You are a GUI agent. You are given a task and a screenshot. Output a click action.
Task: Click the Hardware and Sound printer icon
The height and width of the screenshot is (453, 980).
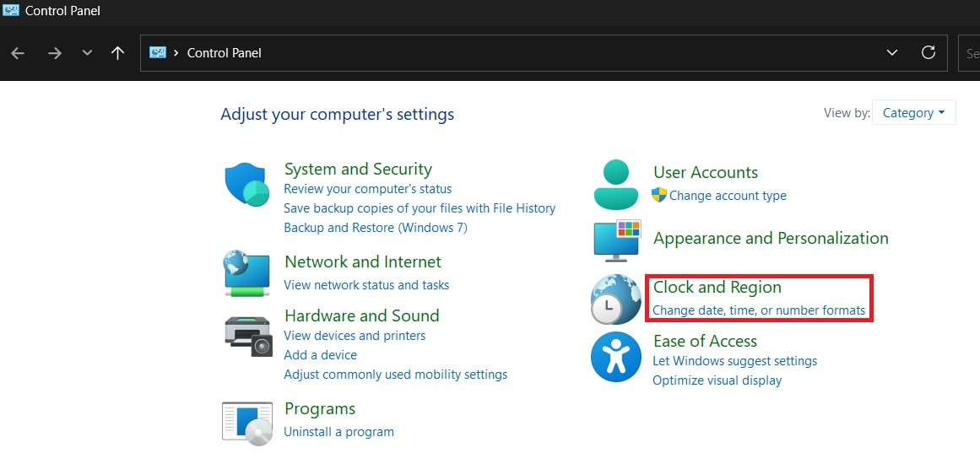249,336
